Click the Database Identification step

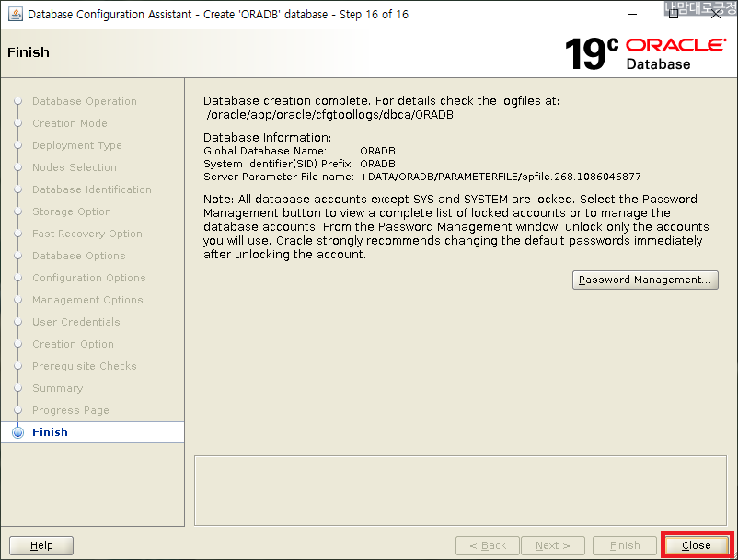click(92, 189)
